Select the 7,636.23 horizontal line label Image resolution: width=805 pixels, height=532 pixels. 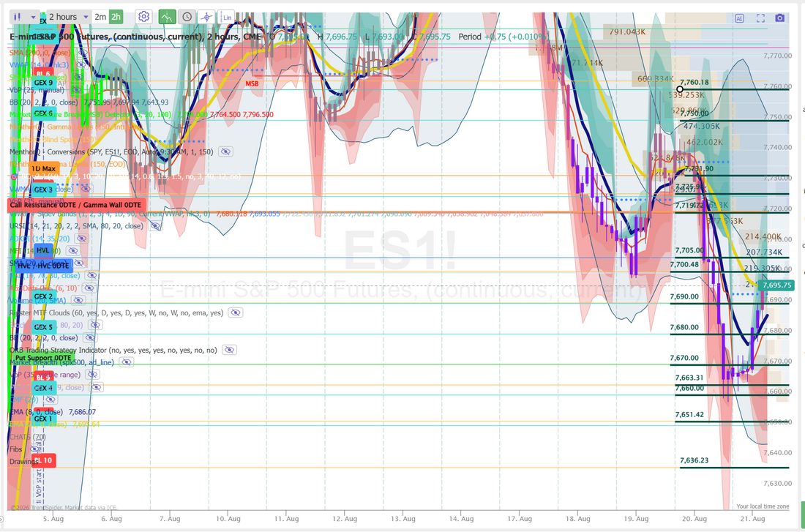(x=694, y=460)
